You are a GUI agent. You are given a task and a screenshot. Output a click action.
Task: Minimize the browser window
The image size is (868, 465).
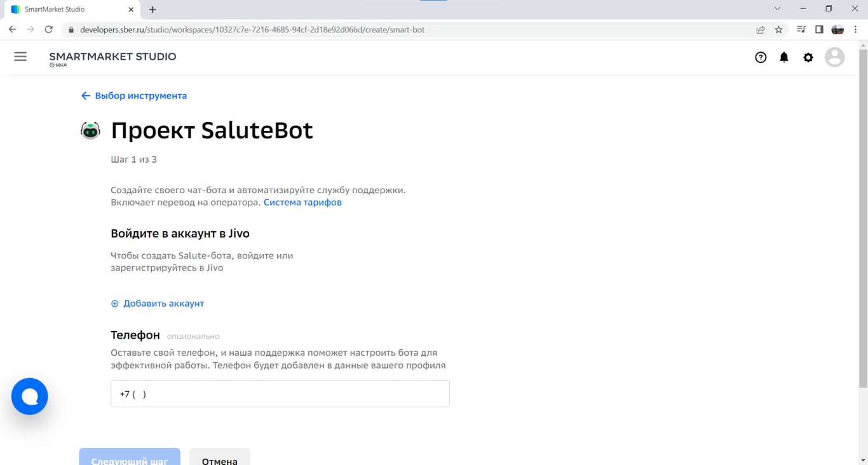(x=803, y=9)
